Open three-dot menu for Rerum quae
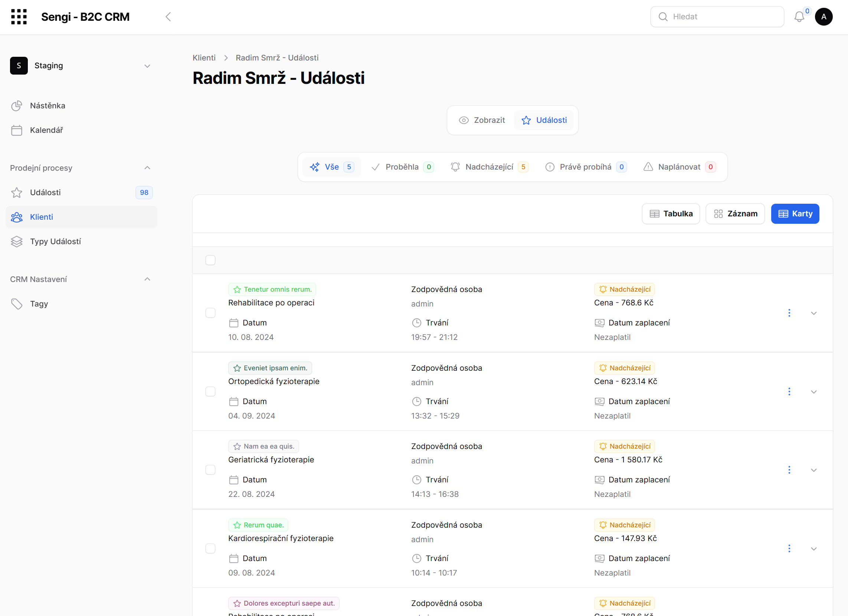The image size is (848, 616). (789, 548)
